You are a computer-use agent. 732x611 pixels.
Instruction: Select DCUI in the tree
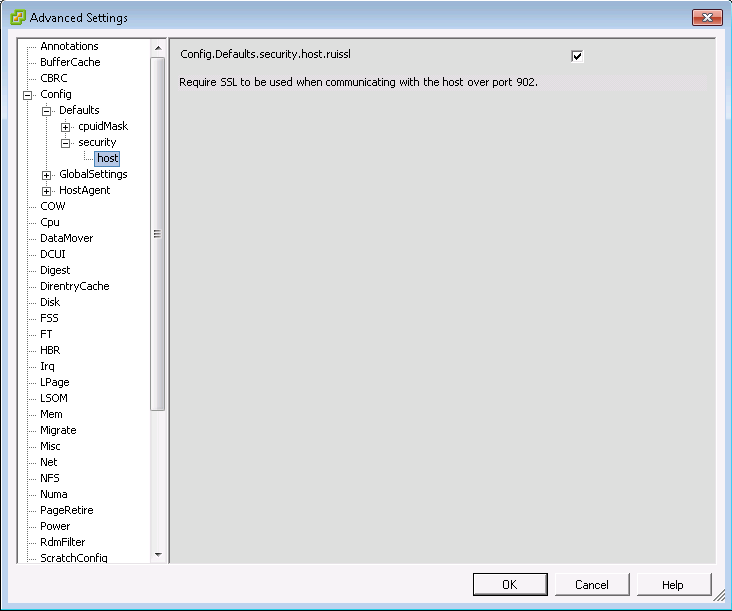[53, 254]
